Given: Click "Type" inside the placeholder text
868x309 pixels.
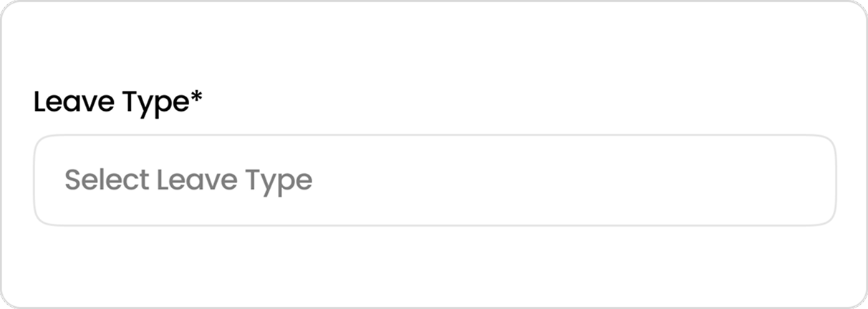Looking at the screenshot, I should pos(279,182).
